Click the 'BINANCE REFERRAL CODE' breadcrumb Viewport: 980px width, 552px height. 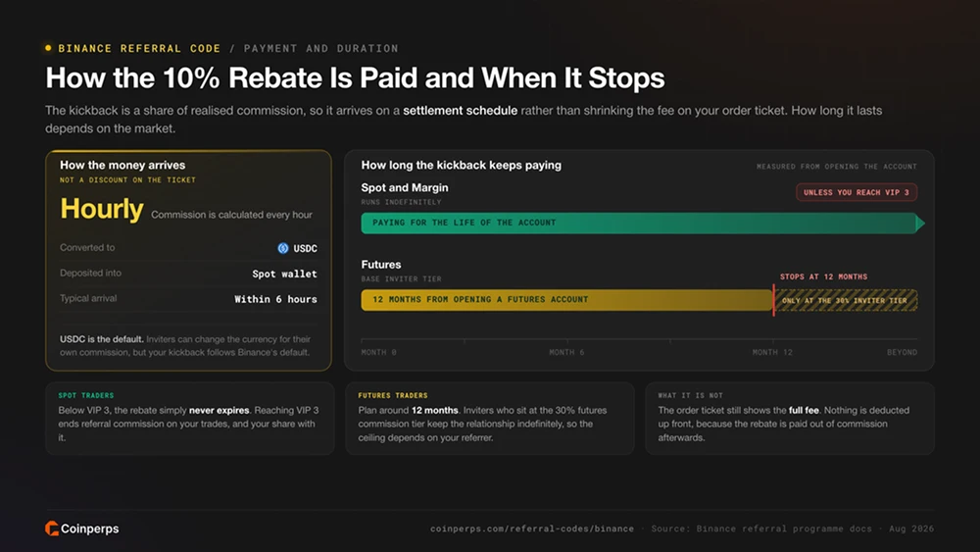point(139,48)
